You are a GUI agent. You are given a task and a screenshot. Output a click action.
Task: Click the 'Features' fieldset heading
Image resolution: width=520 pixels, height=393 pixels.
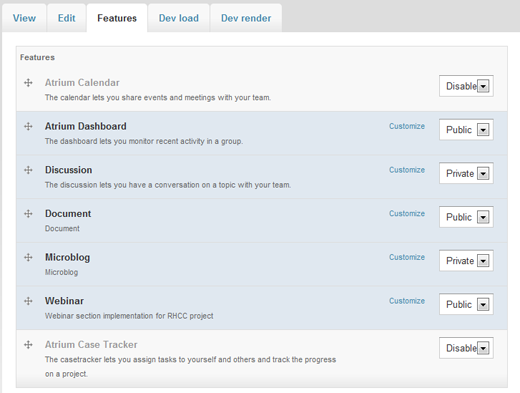(37, 57)
